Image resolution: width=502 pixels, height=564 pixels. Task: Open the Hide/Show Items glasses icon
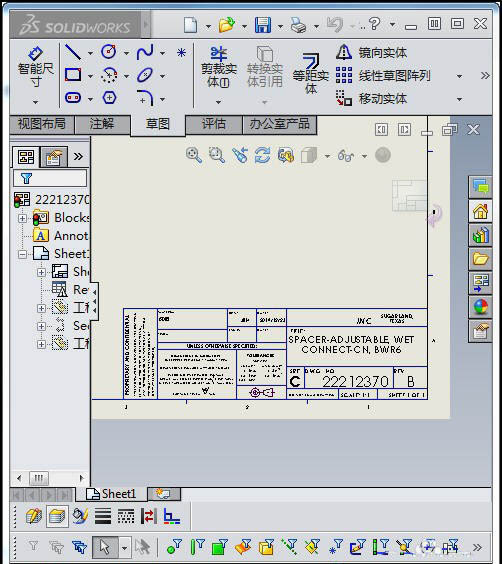(x=346, y=156)
